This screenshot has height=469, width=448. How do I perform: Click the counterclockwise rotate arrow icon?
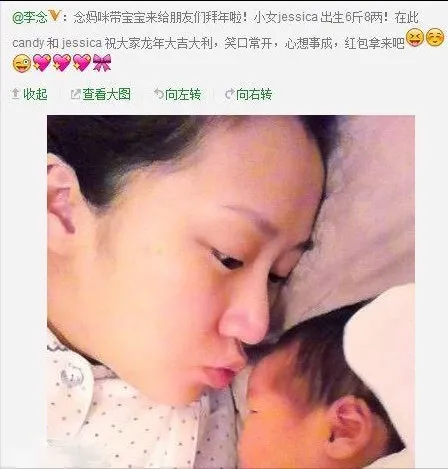pyautogui.click(x=159, y=94)
